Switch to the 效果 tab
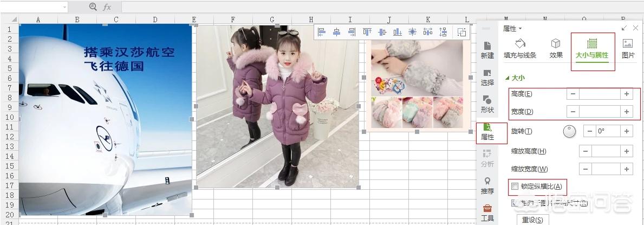The image size is (644, 225). pyautogui.click(x=556, y=49)
